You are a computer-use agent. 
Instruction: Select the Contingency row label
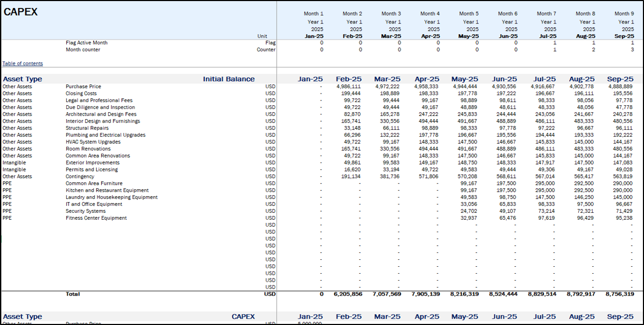coord(80,176)
